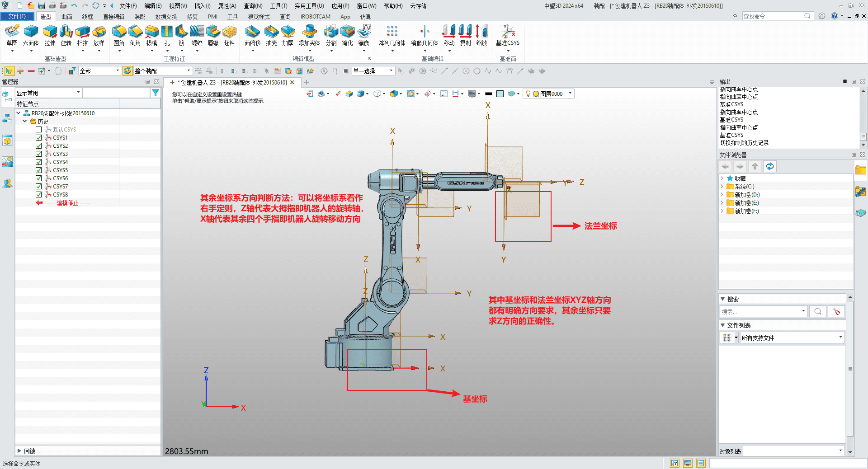This screenshot has width=868, height=469.
Task: Click the 阵列几何体 pattern tool
Action: coord(392,35)
